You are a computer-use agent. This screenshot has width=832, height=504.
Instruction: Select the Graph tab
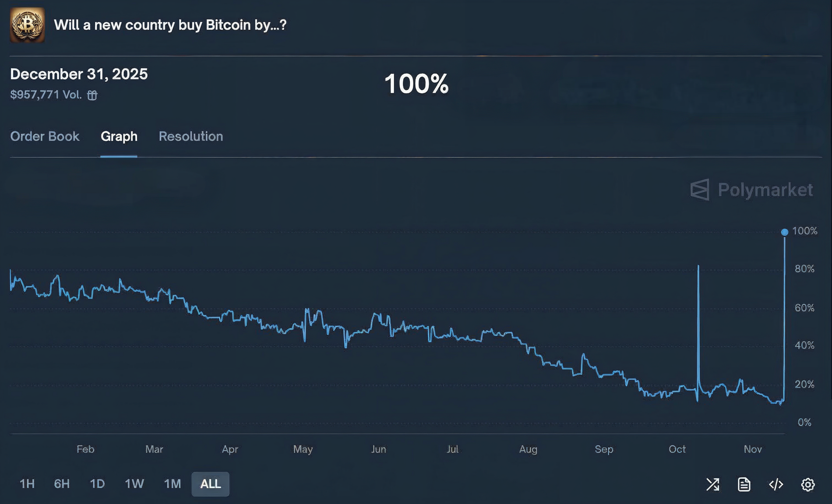coord(119,137)
